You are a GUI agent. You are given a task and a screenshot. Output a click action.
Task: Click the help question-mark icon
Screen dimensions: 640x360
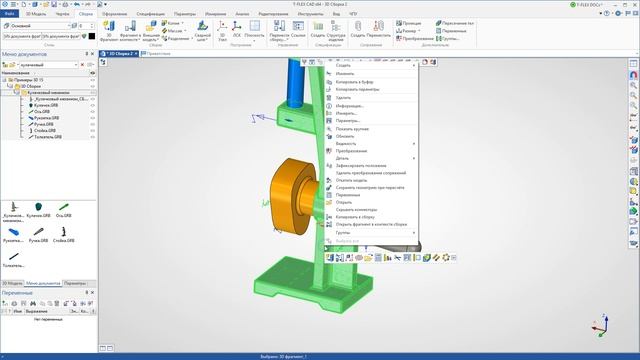(x=607, y=13)
